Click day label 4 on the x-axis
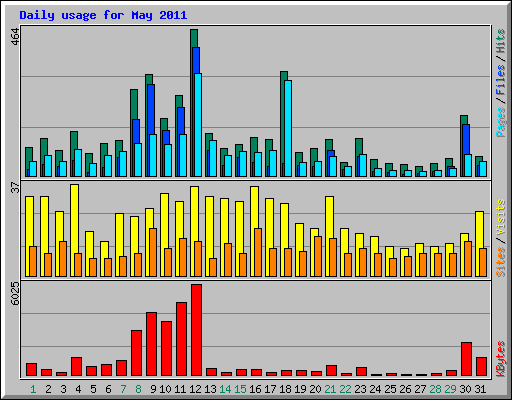 pyautogui.click(x=78, y=389)
